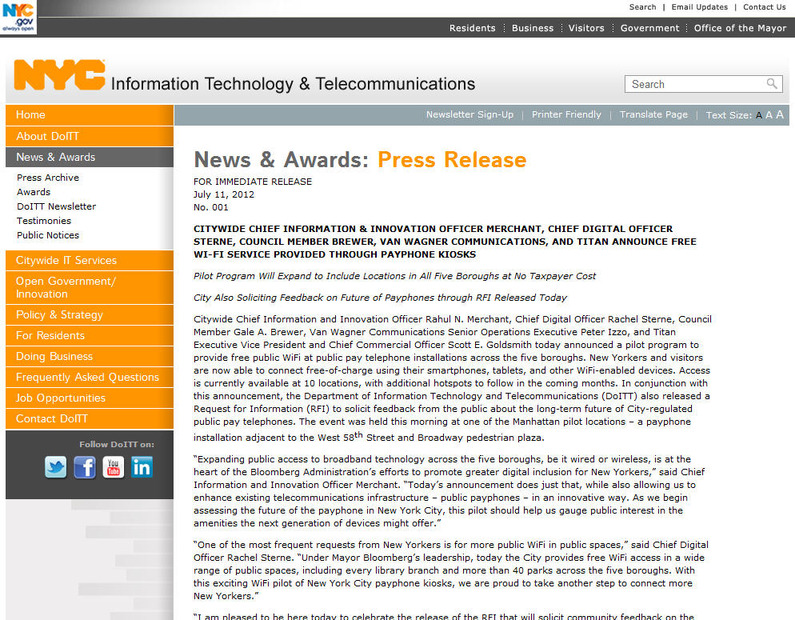Click the 'No. 001' release number

point(210,207)
